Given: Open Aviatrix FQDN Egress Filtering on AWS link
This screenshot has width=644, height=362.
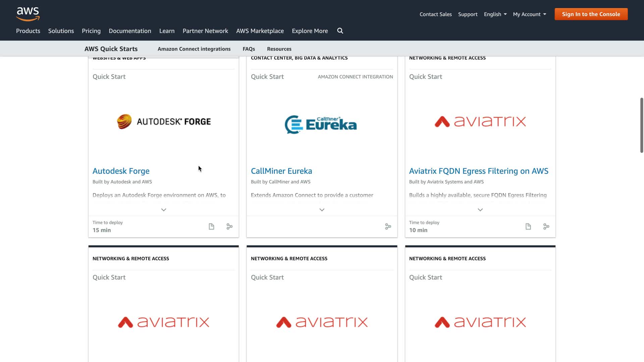Looking at the screenshot, I should point(479,171).
